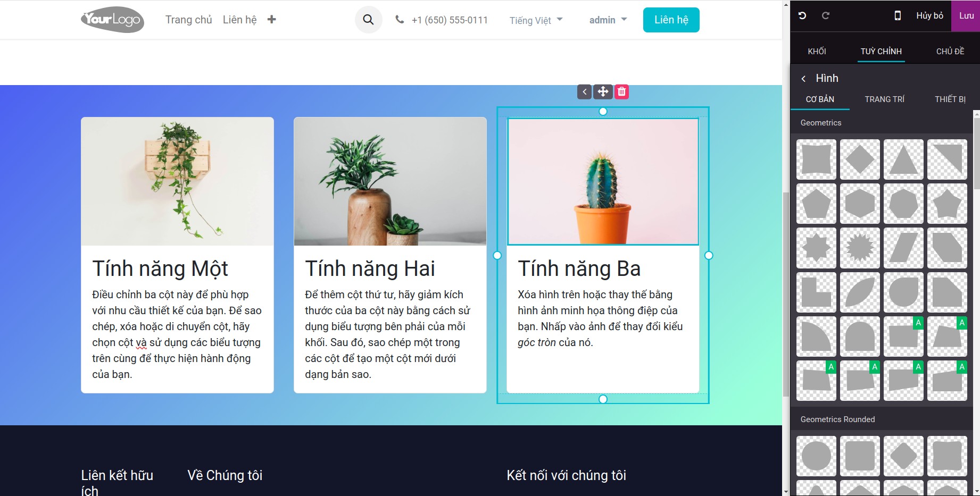Switch to the CHỦ ĐỀ tab
The width and height of the screenshot is (980, 496).
pos(950,51)
